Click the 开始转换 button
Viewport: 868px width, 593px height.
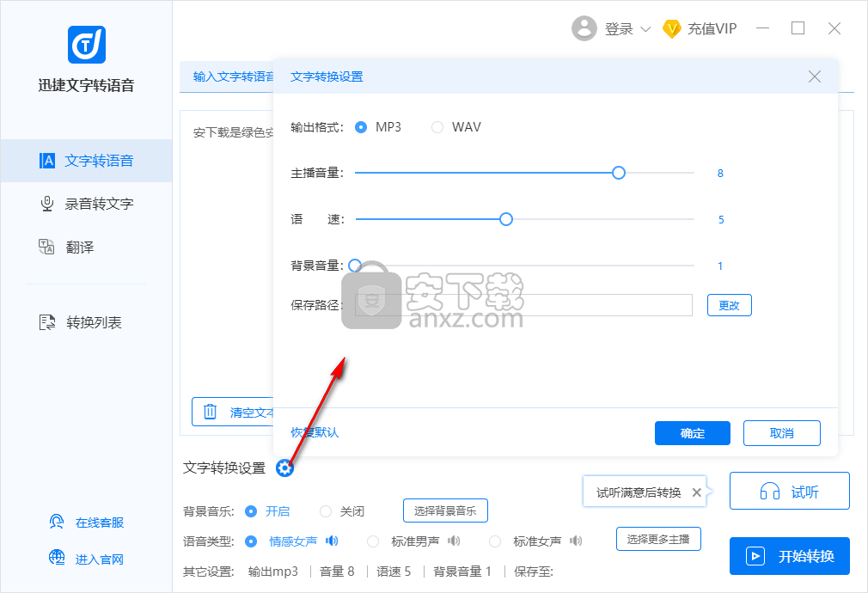point(790,556)
